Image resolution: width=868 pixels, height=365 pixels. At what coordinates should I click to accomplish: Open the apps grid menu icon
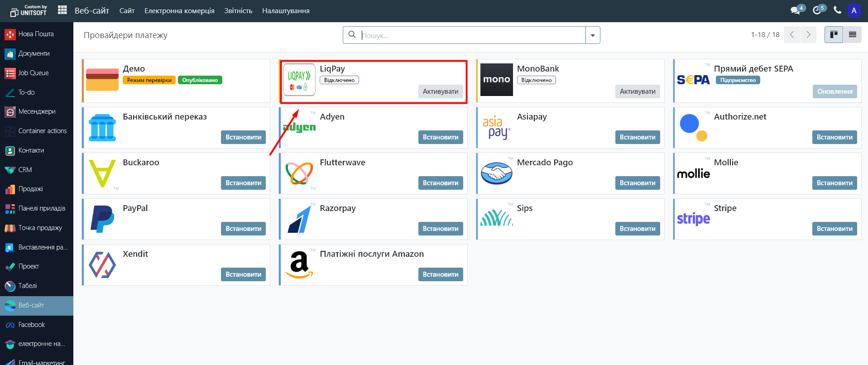(x=62, y=10)
